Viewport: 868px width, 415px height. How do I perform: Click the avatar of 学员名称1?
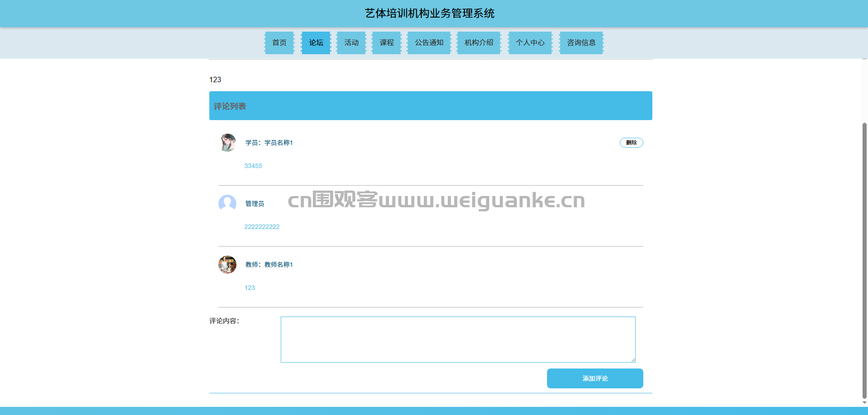pos(227,143)
